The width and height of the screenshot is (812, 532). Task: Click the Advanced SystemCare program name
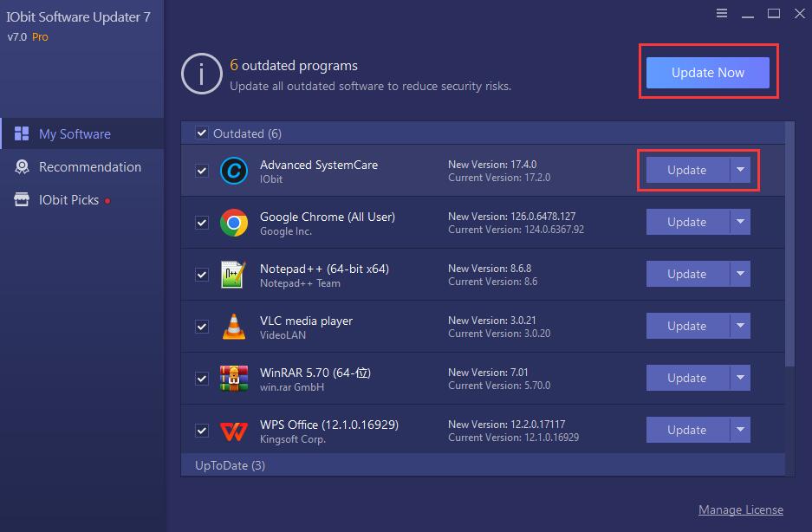(319, 165)
